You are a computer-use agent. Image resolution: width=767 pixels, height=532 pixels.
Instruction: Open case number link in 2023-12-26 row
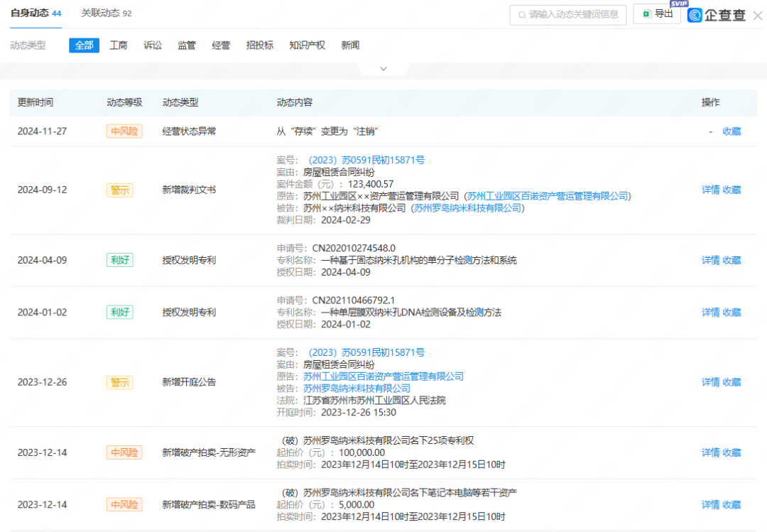(x=366, y=352)
